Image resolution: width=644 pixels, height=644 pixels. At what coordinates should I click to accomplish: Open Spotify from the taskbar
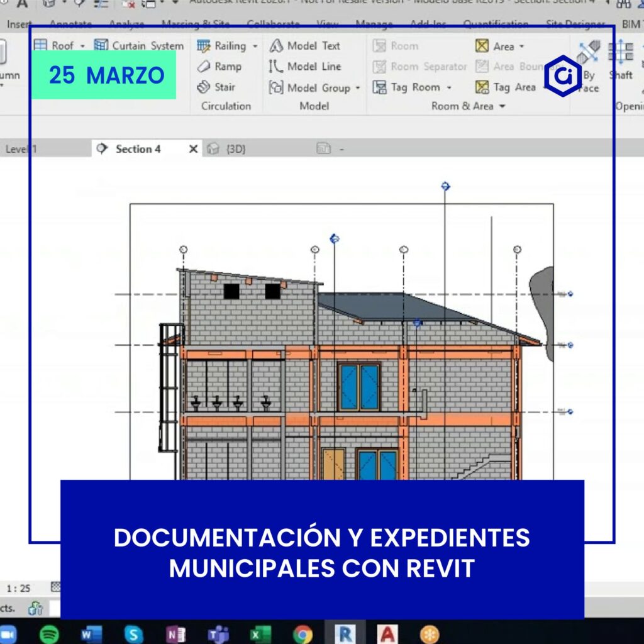point(50,634)
